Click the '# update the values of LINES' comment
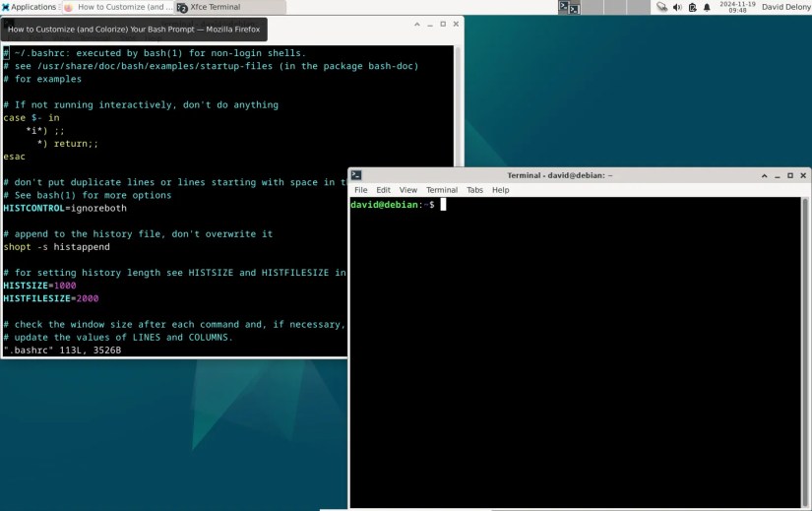The width and height of the screenshot is (812, 511). coord(118,338)
